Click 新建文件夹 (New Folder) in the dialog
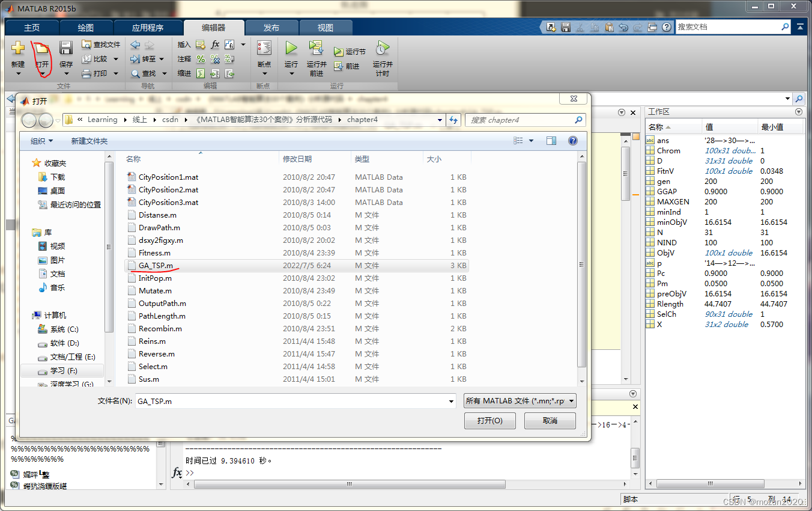 point(89,141)
